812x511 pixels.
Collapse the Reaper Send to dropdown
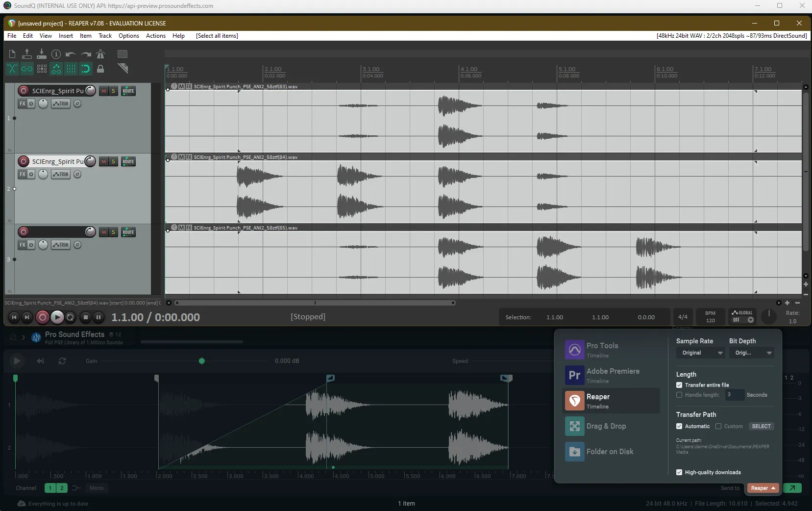(x=763, y=488)
